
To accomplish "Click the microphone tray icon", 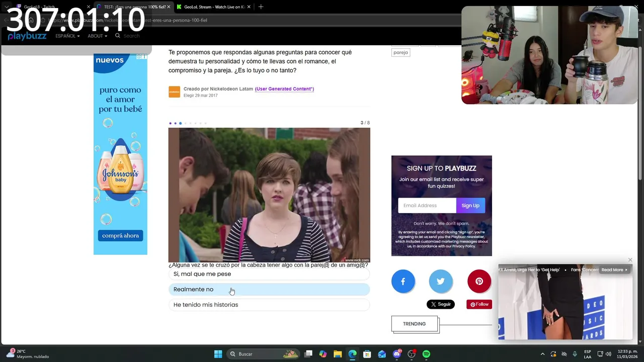I will (575, 354).
